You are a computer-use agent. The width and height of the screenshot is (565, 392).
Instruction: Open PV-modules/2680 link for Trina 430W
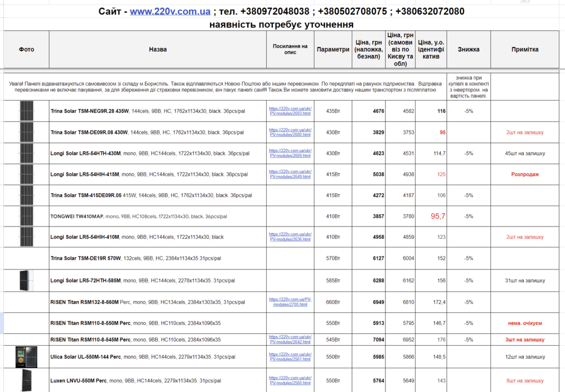pyautogui.click(x=290, y=132)
